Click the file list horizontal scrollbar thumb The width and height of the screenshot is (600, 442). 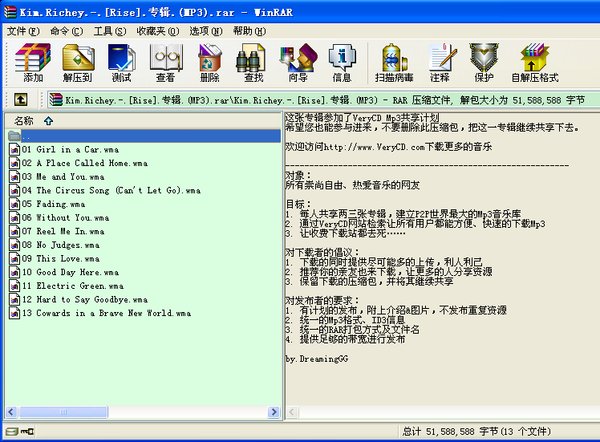click(x=64, y=412)
